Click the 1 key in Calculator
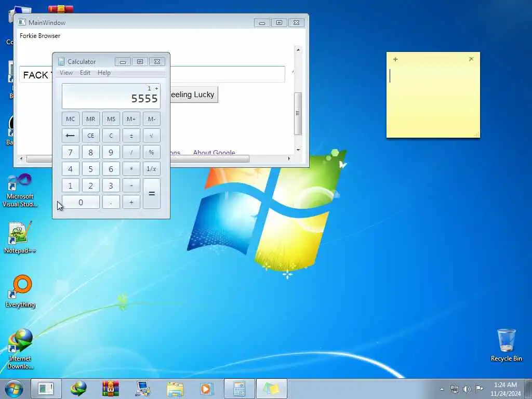The image size is (532, 399). click(71, 185)
